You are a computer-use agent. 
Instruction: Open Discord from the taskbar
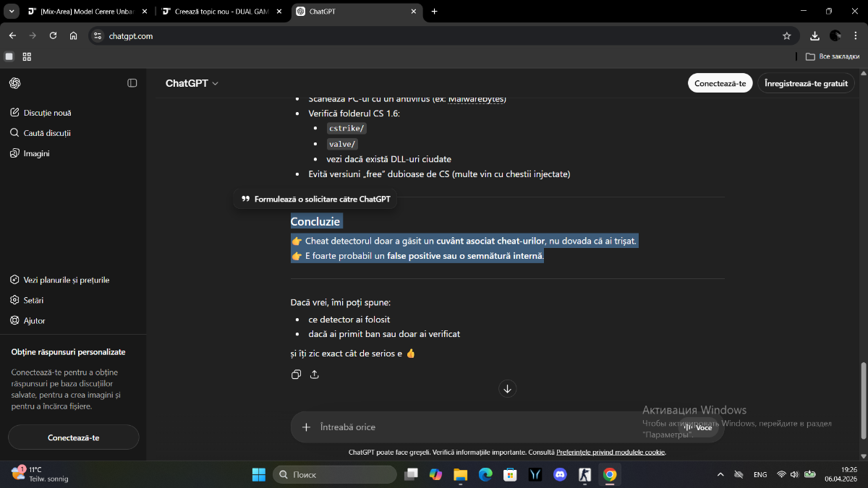(559, 474)
